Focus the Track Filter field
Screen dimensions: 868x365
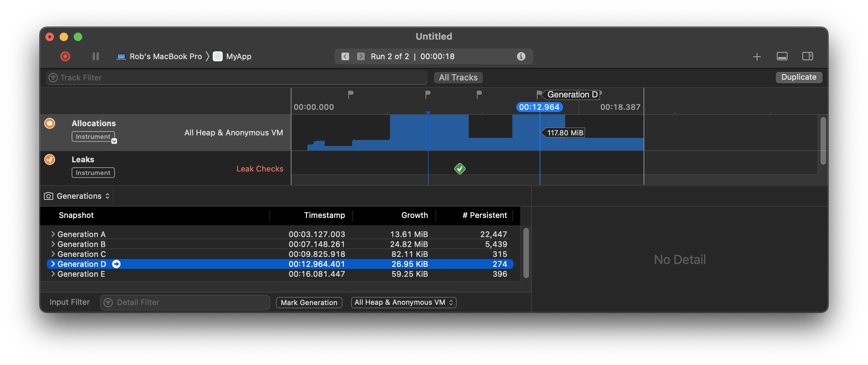click(x=237, y=78)
